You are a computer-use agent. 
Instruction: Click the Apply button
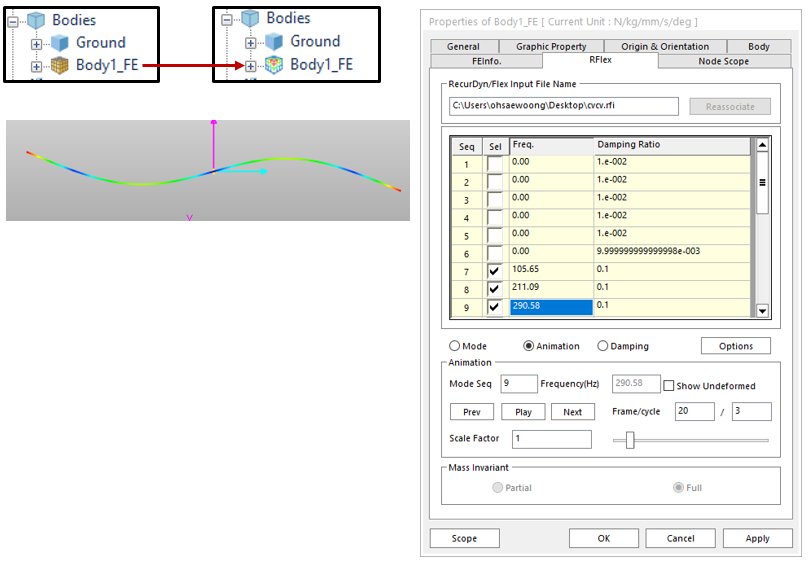click(x=758, y=538)
